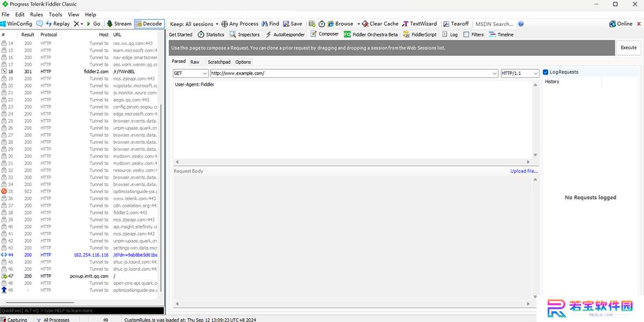Toggle Stream mode in toolbar
The image size is (644, 322).
tap(119, 24)
